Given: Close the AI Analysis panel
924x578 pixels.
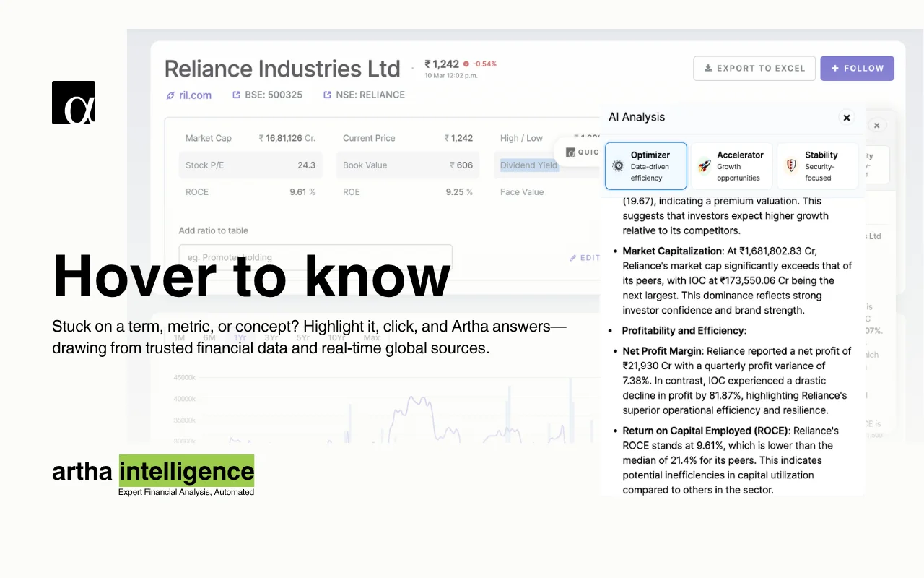Looking at the screenshot, I should (x=846, y=118).
